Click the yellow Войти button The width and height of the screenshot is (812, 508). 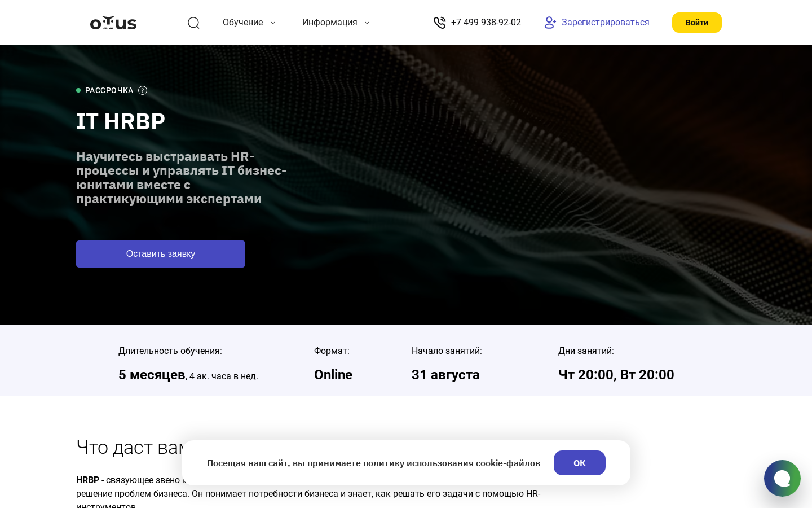coord(697,23)
